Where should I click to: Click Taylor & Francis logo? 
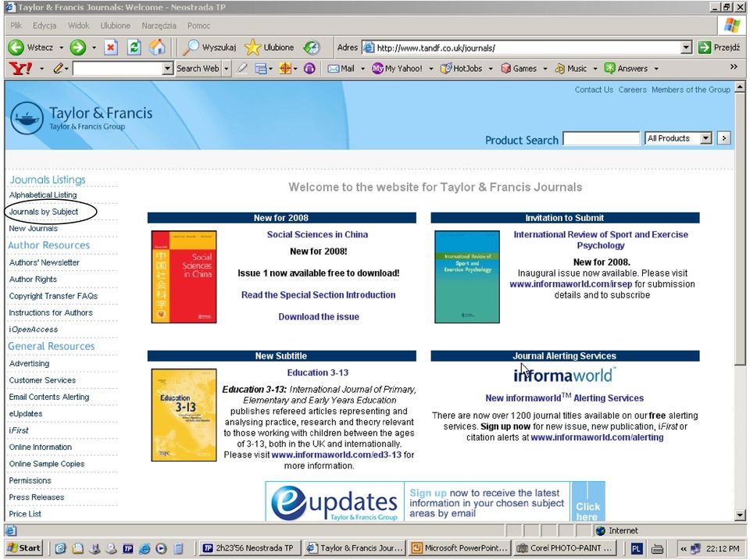click(x=81, y=118)
